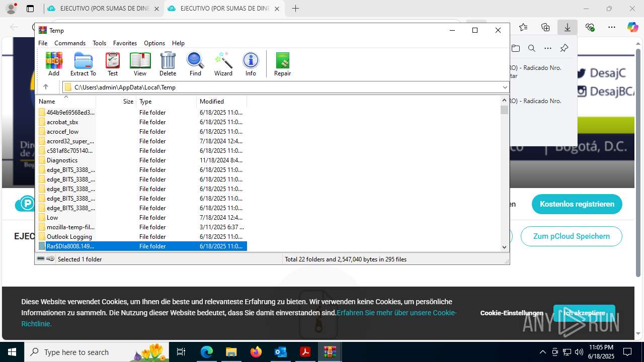Image resolution: width=644 pixels, height=362 pixels.
Task: Select the Diagnostics folder
Action: (62, 160)
